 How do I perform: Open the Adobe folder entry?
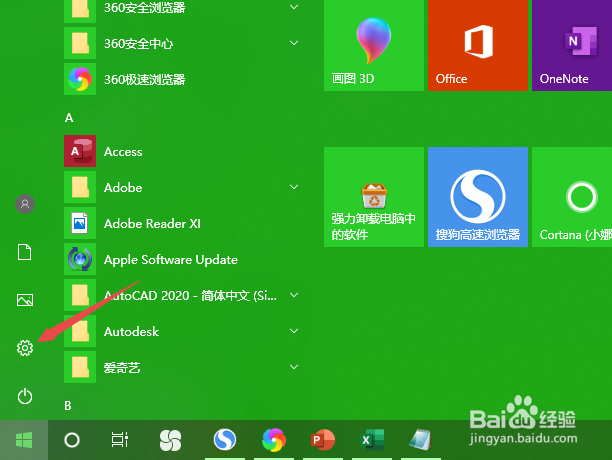183,187
